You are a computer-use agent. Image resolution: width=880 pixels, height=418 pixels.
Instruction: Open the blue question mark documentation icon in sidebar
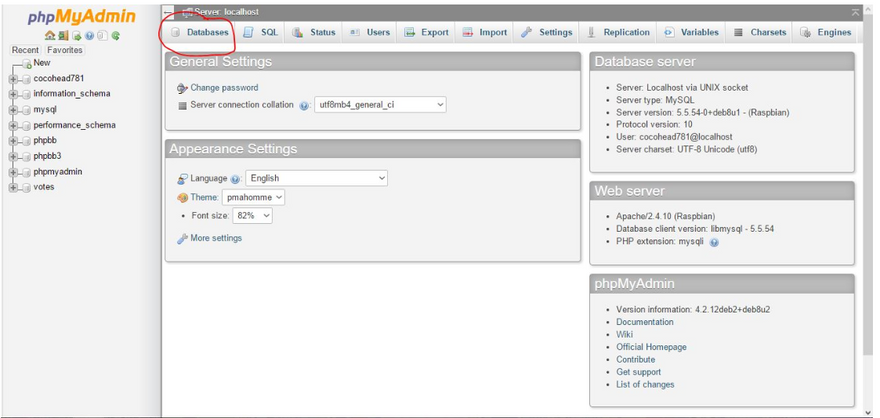[x=89, y=36]
